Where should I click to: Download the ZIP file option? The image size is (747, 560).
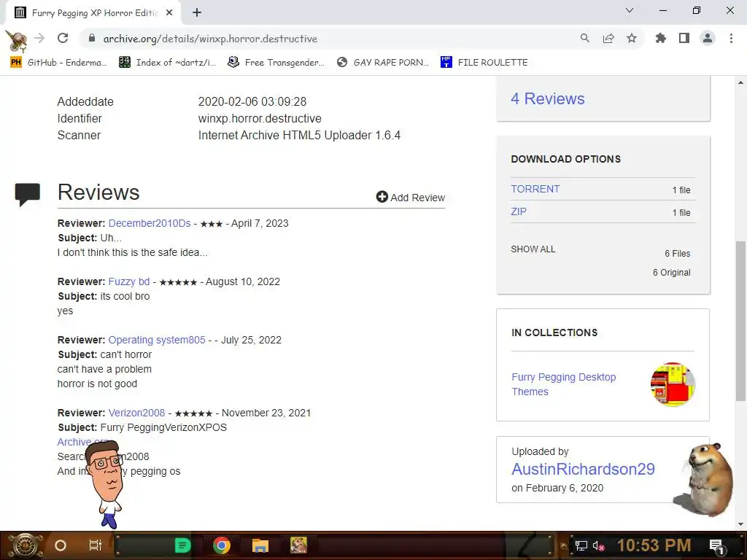click(519, 211)
